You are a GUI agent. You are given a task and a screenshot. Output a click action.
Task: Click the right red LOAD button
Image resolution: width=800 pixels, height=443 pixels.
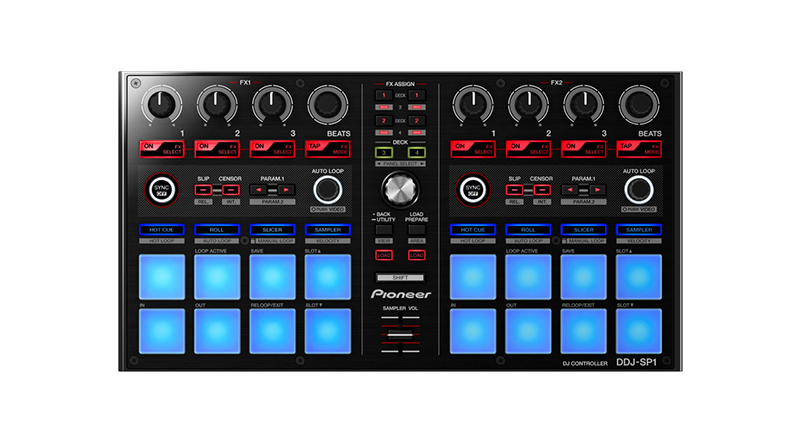pyautogui.click(x=417, y=255)
